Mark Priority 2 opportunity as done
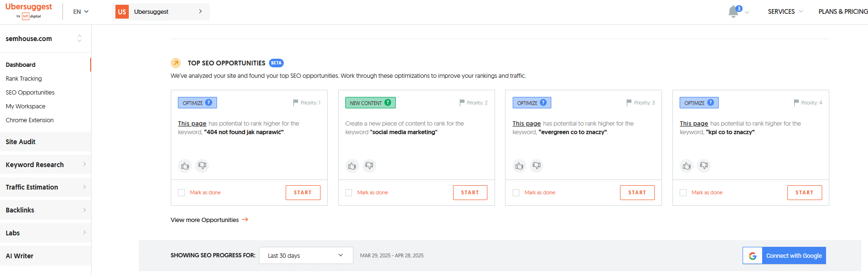Image resolution: width=868 pixels, height=275 pixels. point(349,192)
